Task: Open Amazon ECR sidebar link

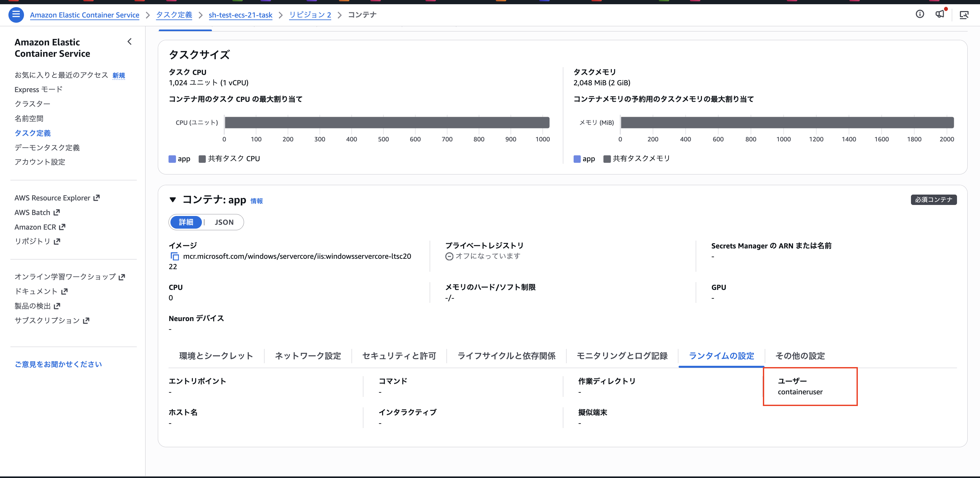Action: point(35,227)
